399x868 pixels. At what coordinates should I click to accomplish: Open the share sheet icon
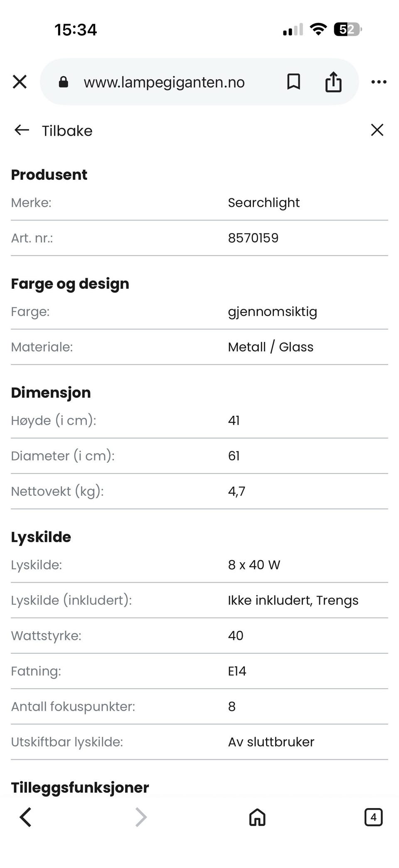pos(333,82)
